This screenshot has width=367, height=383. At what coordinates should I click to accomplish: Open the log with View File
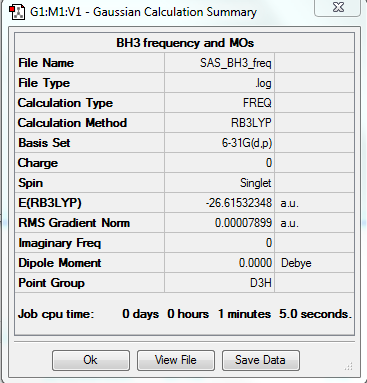tap(176, 360)
